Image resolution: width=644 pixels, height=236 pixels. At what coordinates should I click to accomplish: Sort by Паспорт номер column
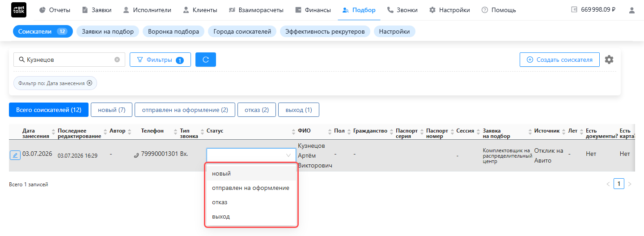(452, 131)
